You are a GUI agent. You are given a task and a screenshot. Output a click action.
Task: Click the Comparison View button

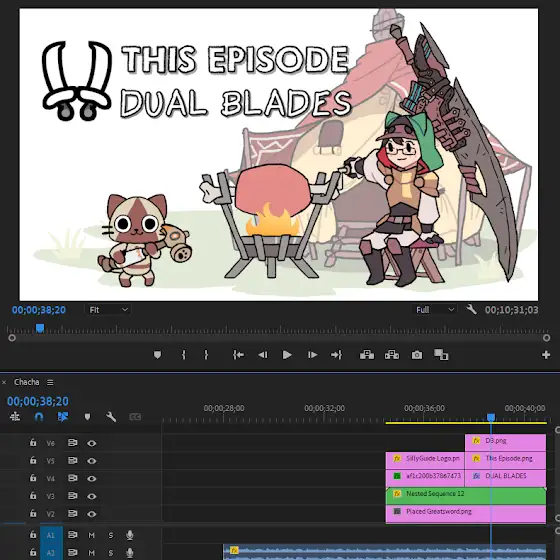(x=441, y=355)
